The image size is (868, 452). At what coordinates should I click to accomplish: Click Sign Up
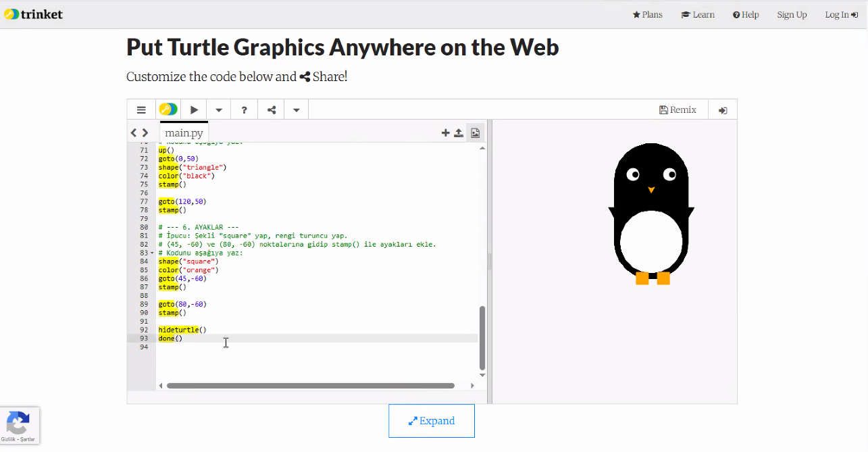pyautogui.click(x=792, y=14)
